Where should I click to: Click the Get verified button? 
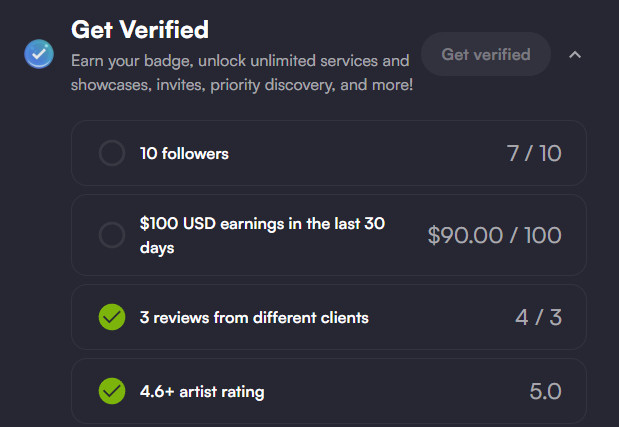(x=486, y=54)
